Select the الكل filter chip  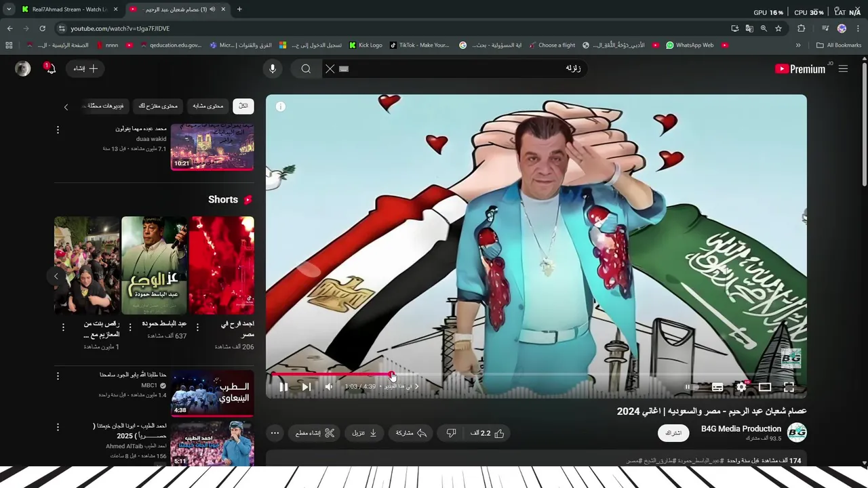point(243,106)
